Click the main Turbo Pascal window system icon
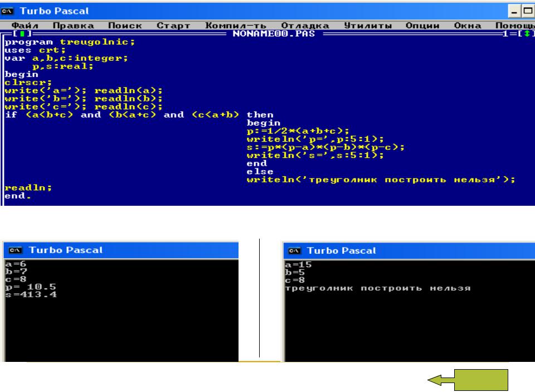This screenshot has height=392, width=535. point(7,11)
